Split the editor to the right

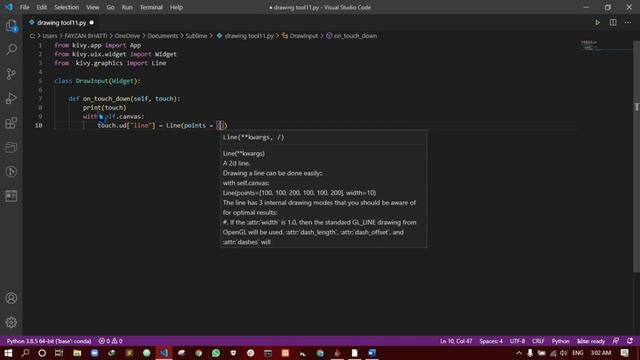coord(613,22)
